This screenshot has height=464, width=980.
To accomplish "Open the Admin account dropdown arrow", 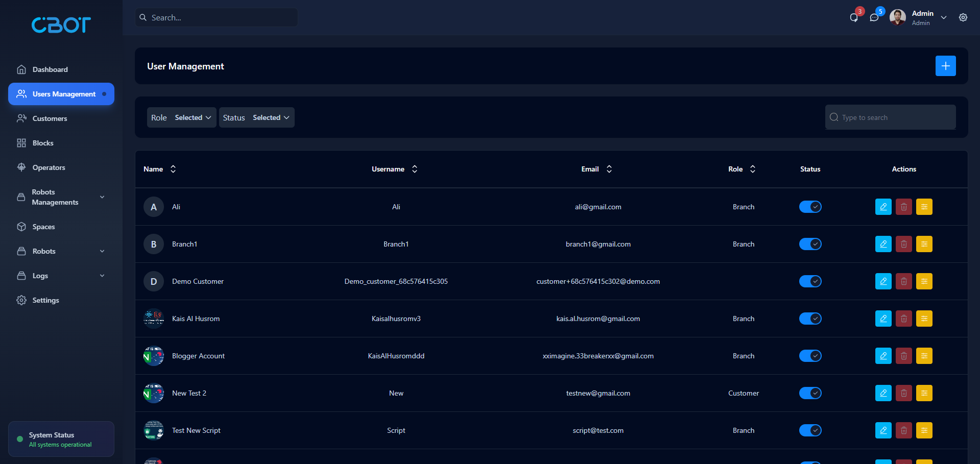I will 943,17.
